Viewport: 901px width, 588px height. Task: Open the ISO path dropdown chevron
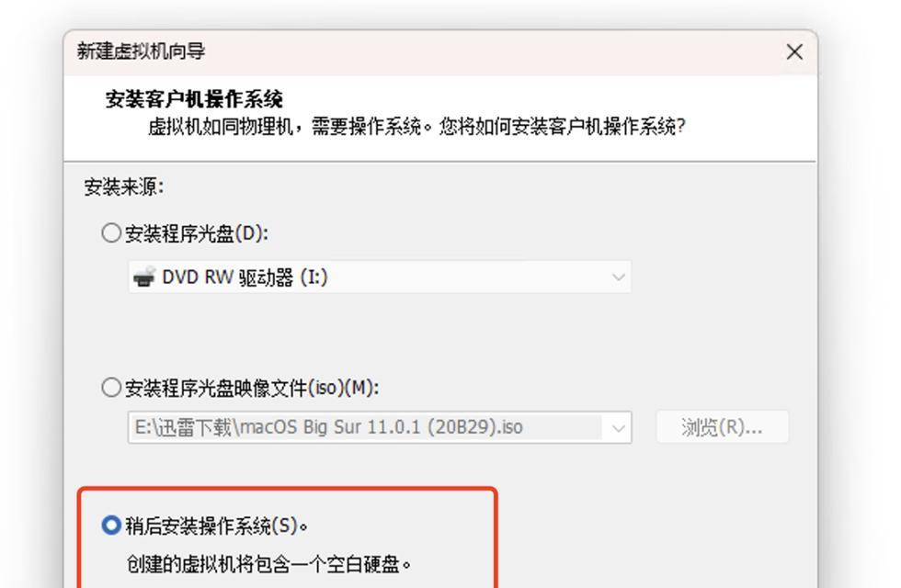(x=618, y=428)
